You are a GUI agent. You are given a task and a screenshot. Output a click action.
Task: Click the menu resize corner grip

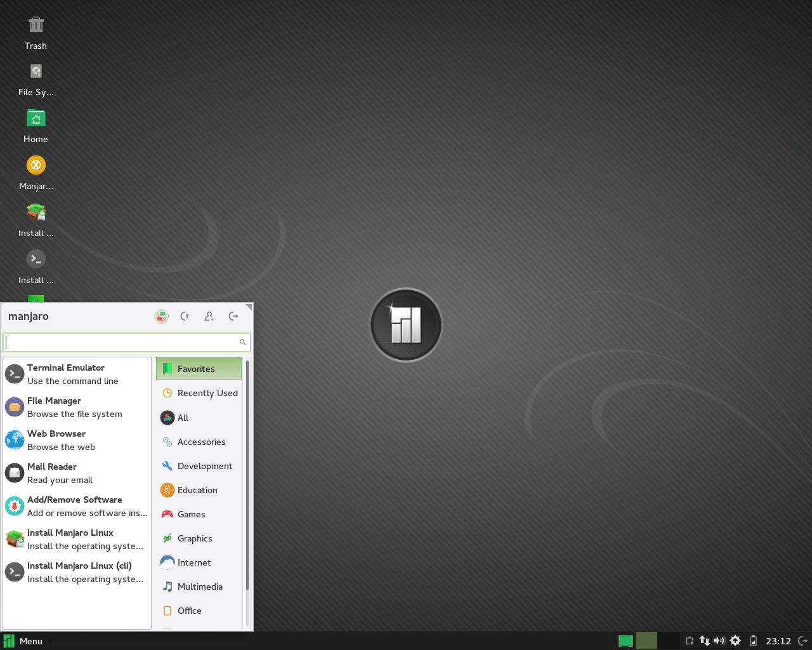tap(249, 307)
